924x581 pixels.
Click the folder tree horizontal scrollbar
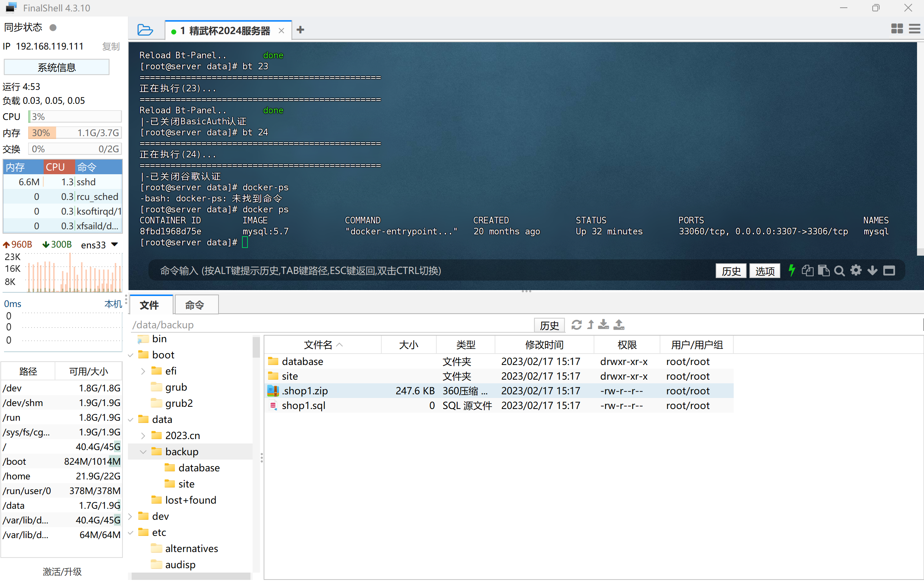click(x=191, y=576)
